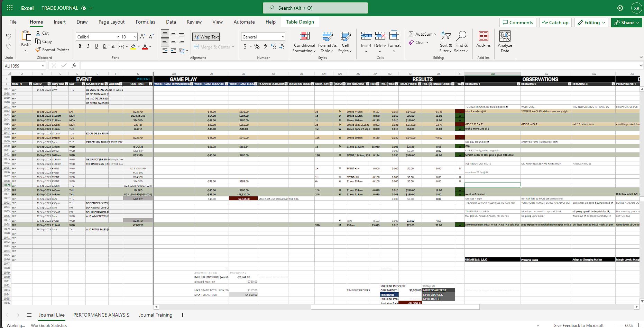Open the CONTRACT column filter dropdown
This screenshot has width=644, height=328.
150,84
